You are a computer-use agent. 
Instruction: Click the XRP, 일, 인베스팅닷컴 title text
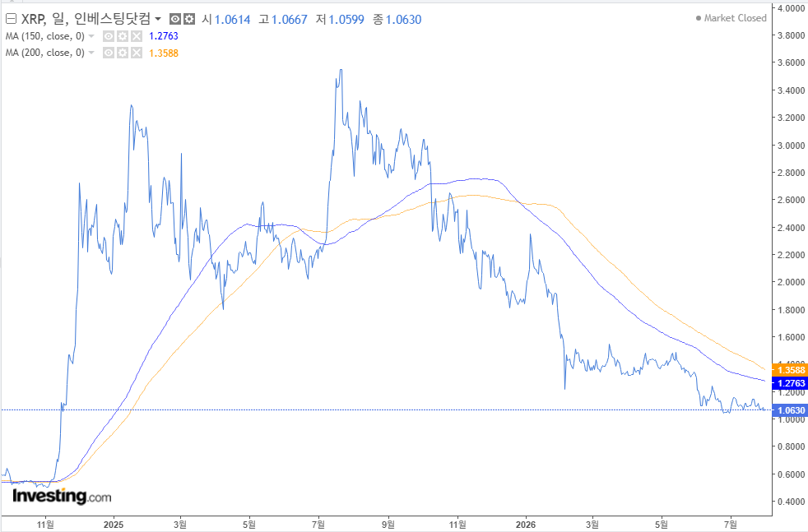click(x=86, y=19)
